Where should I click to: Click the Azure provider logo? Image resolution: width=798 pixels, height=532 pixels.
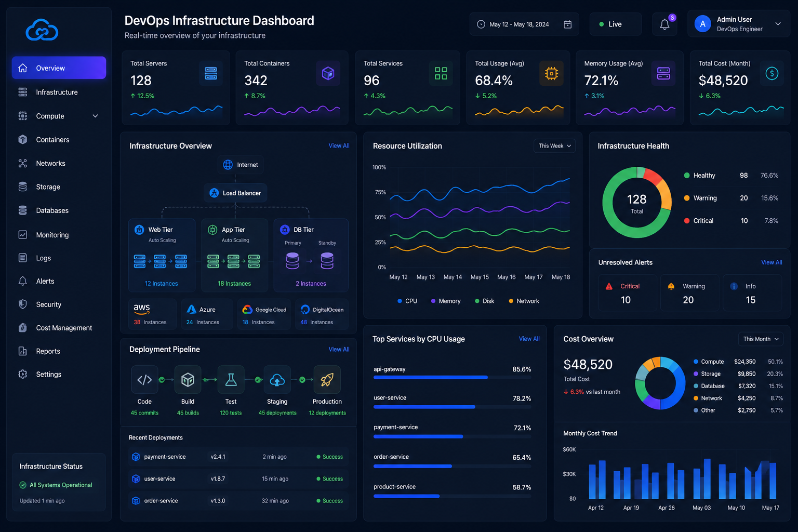click(x=191, y=310)
